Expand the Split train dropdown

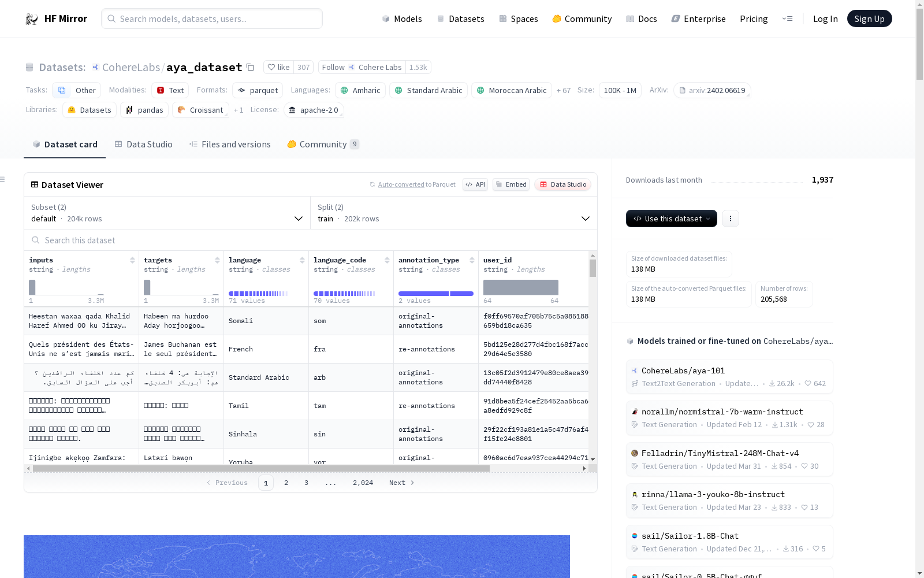click(454, 213)
